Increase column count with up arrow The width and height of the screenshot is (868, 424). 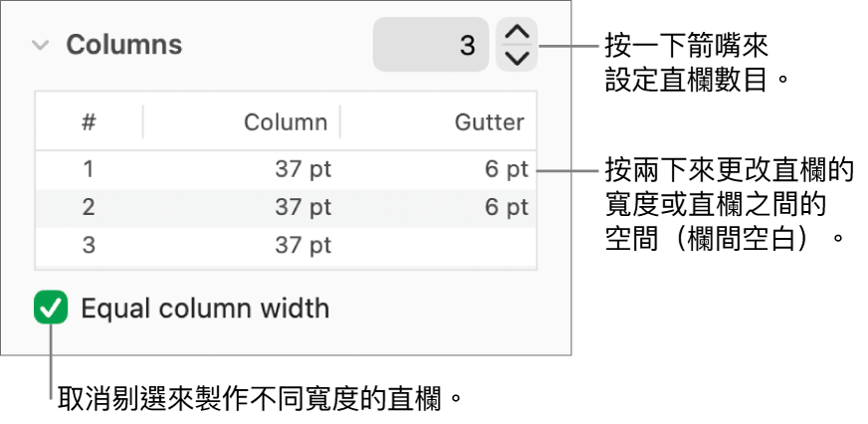(x=517, y=34)
